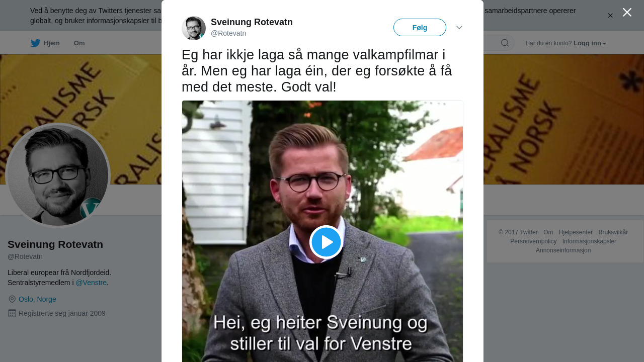Viewport: 644px width, 362px height.
Task: Close the tweet modal overlay
Action: pyautogui.click(x=627, y=12)
